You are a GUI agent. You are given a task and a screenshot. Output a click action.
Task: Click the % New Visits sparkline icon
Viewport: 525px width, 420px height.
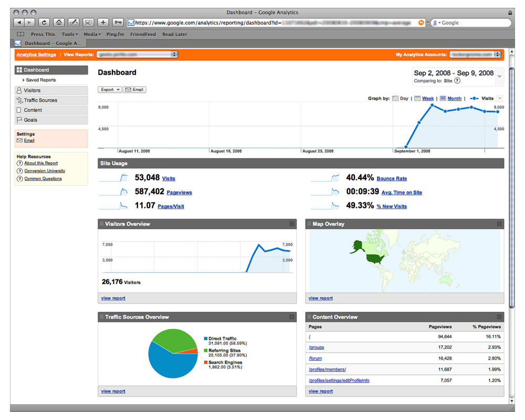tap(325, 205)
